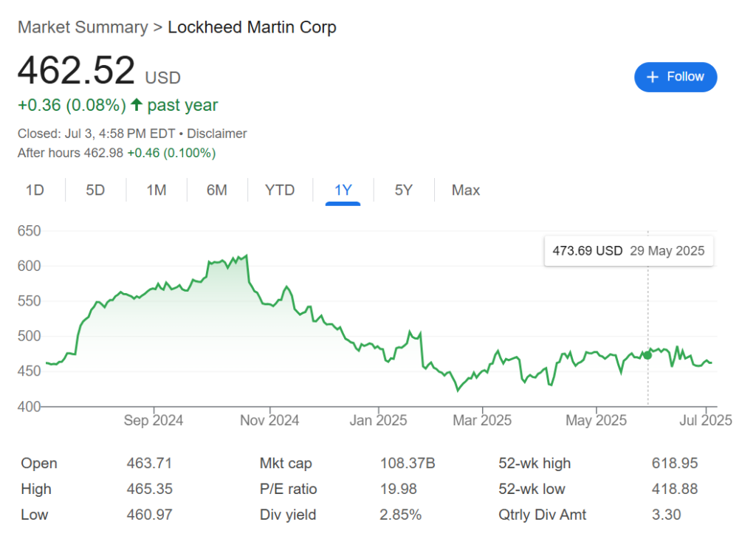Click the 400 y-axis label
The width and height of the screenshot is (756, 539).
point(30,406)
